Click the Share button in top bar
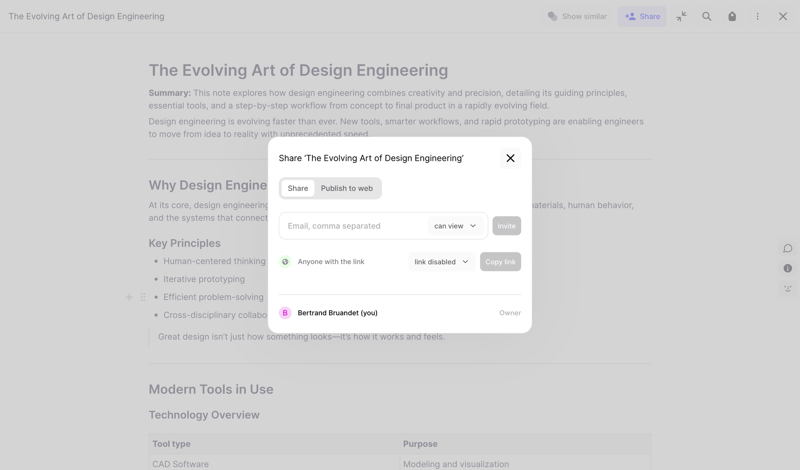800x470 pixels. (x=642, y=16)
